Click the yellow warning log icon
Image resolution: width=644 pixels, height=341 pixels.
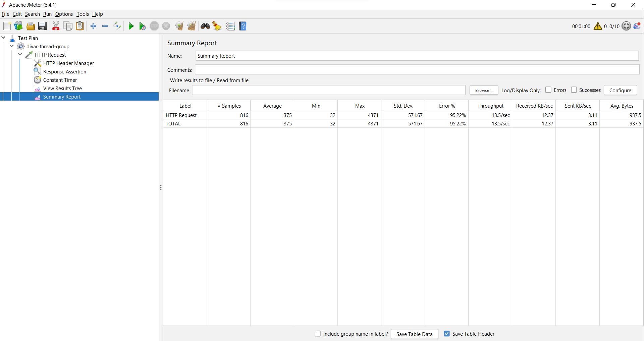pos(598,26)
